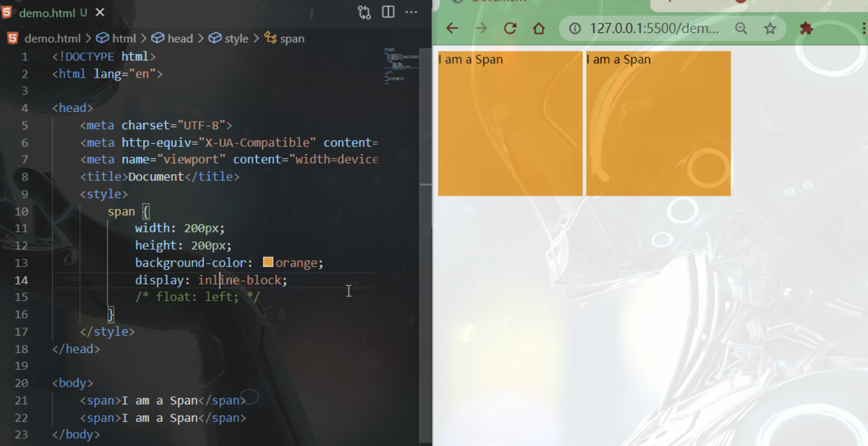
Task: Click the 'display' property on line 14
Action: [x=159, y=280]
